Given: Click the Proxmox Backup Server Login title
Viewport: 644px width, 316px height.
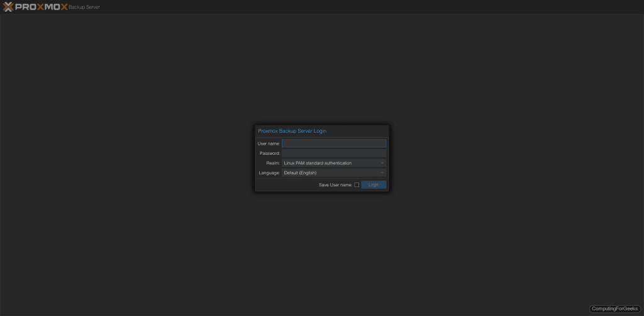Looking at the screenshot, I should coord(292,131).
